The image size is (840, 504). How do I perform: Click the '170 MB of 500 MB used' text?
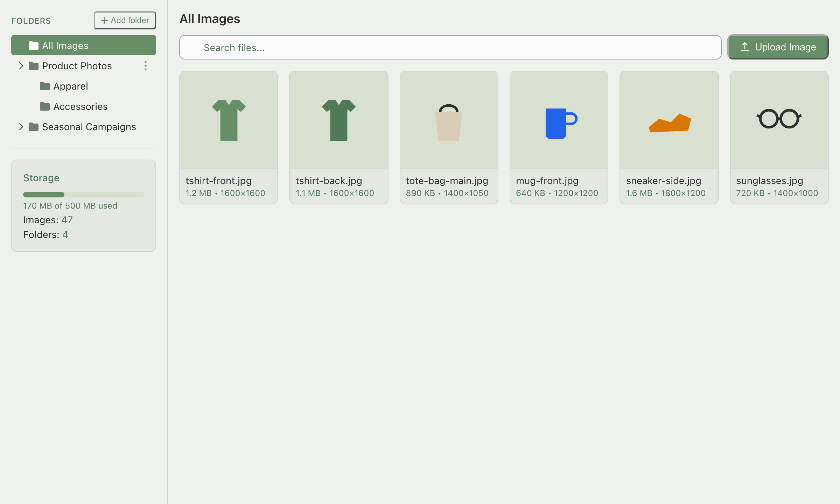[70, 206]
